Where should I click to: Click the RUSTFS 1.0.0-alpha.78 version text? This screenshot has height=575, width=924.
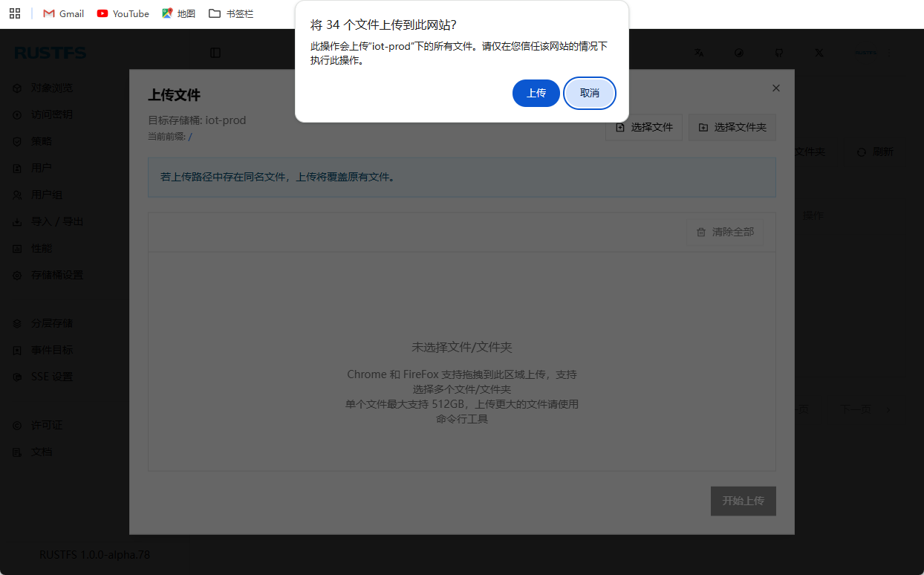(x=95, y=554)
